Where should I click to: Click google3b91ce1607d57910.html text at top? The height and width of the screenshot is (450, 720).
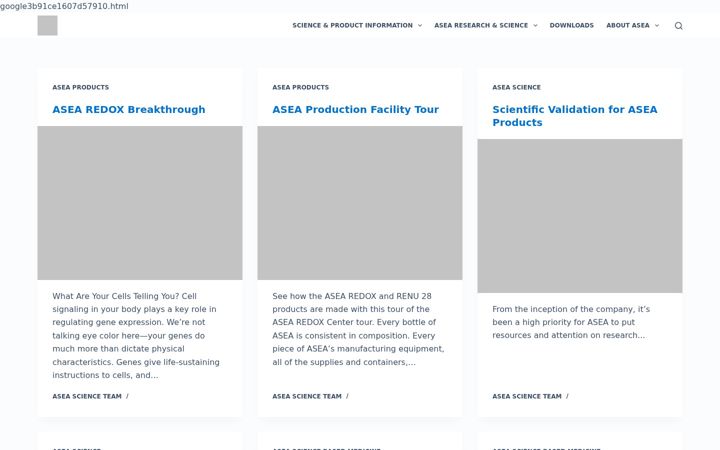coord(64,6)
